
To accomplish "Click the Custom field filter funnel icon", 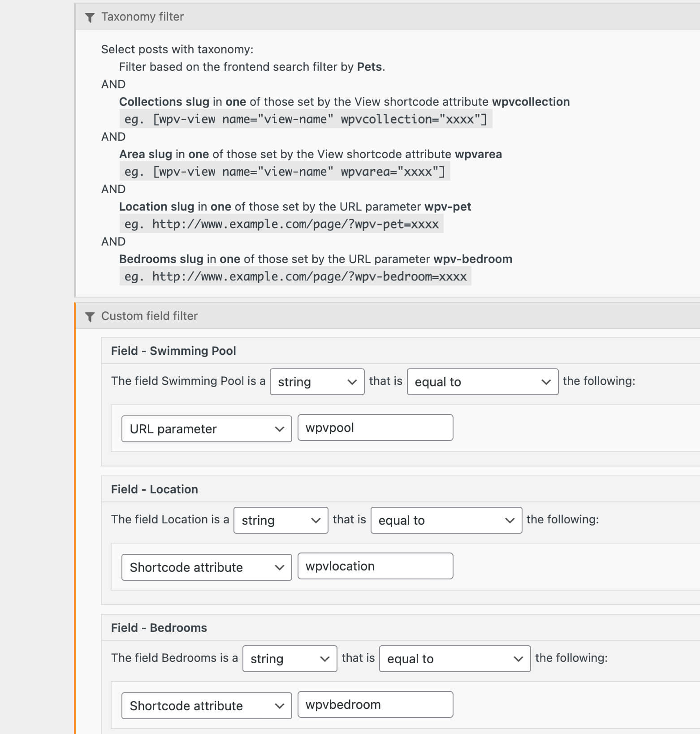I will click(90, 317).
